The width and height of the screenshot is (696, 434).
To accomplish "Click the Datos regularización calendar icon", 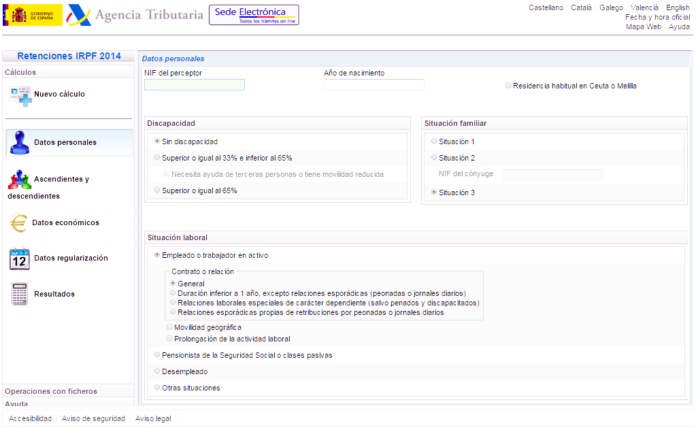I will [20, 259].
